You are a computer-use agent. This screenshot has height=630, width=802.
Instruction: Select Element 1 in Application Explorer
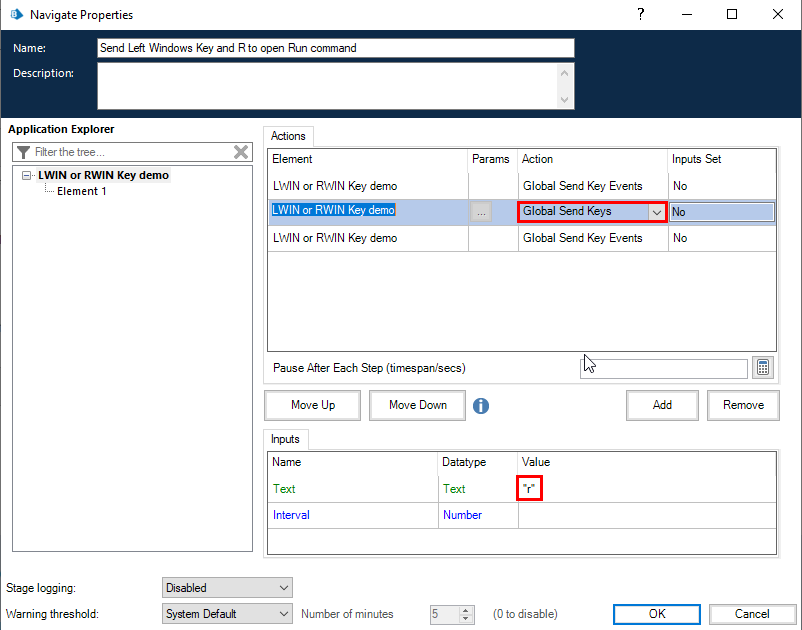[82, 191]
